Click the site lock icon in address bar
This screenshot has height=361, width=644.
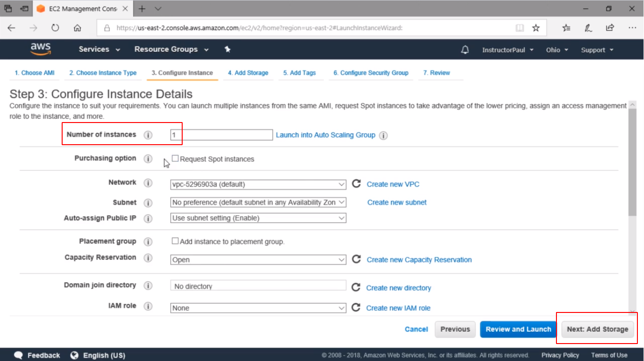pos(107,28)
